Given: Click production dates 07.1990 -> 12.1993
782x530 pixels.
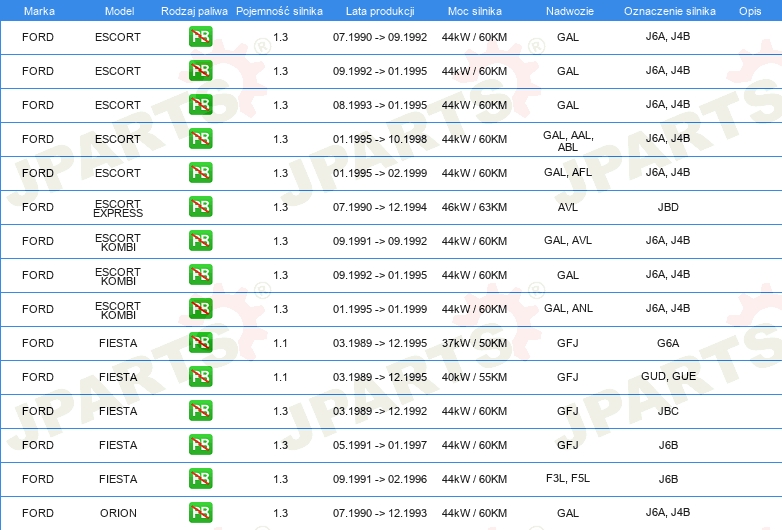Looking at the screenshot, I should [380, 513].
